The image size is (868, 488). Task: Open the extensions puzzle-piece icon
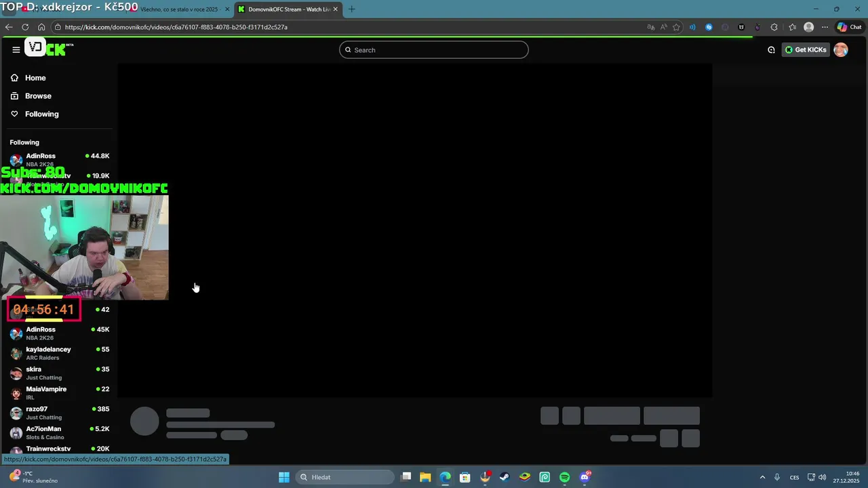coord(774,27)
